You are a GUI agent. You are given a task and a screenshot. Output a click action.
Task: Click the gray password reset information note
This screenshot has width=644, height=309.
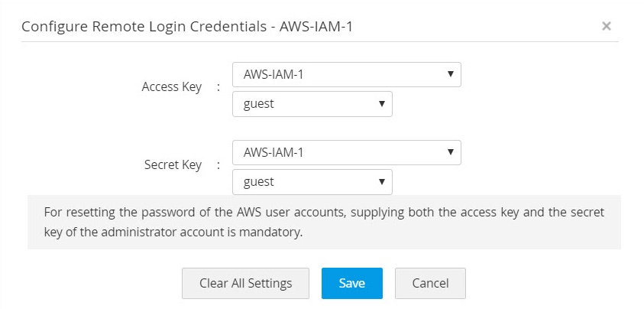click(324, 222)
